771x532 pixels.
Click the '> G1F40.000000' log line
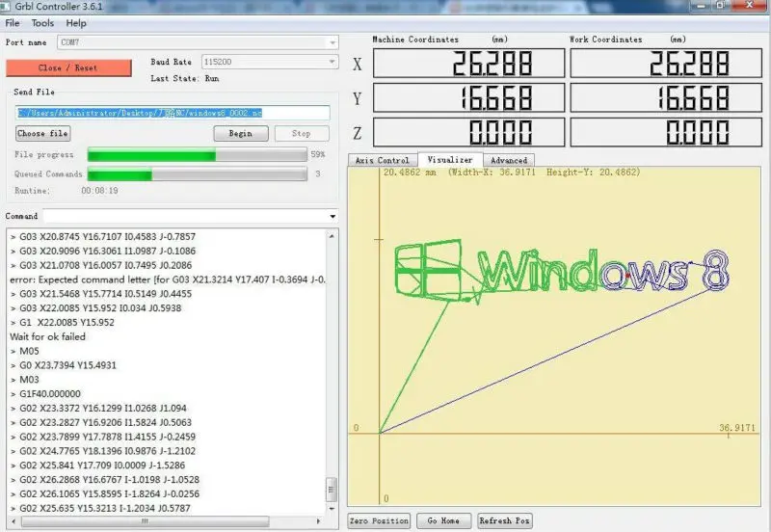click(45, 394)
